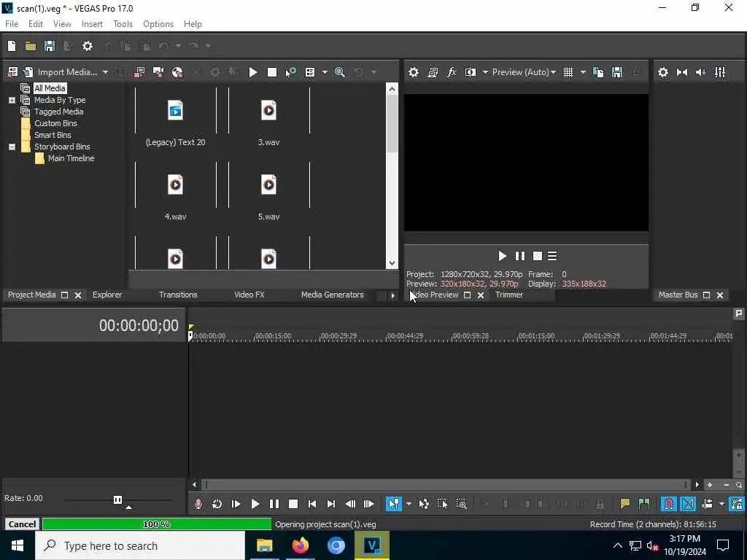Viewport: 747px width, 560px height.
Task: Click the record microphone button
Action: [x=198, y=504]
